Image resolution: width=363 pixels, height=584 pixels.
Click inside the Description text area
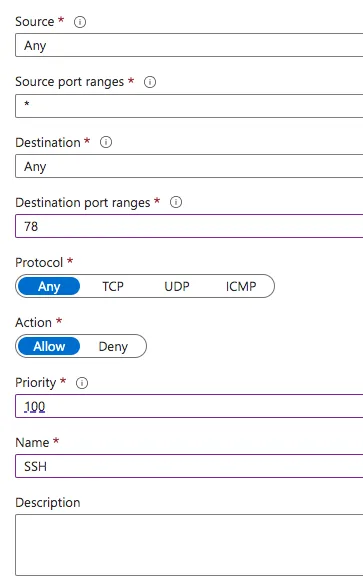tap(189, 545)
